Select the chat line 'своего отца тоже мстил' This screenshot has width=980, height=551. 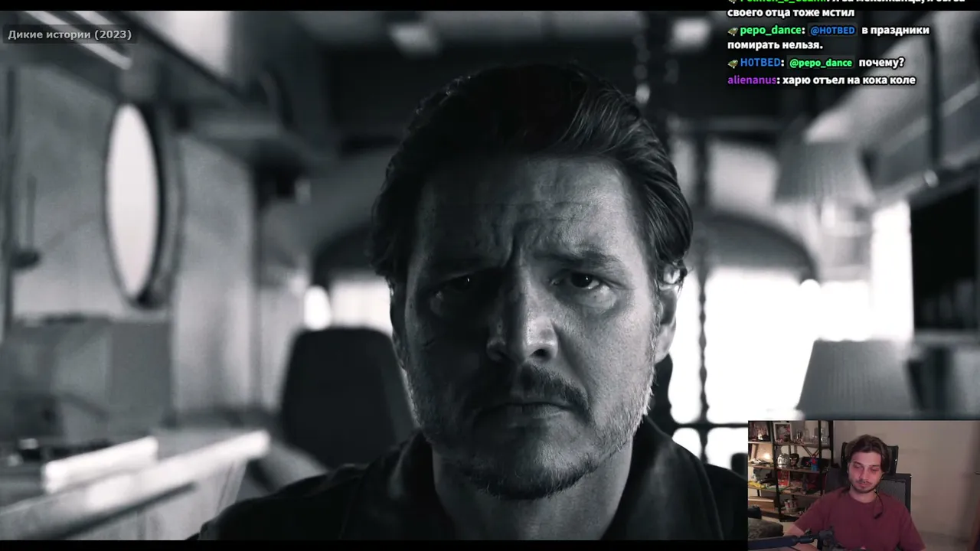tap(791, 13)
